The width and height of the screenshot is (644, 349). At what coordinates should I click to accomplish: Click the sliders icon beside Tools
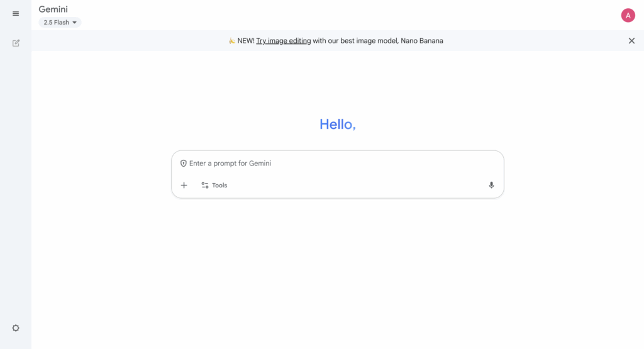coord(205,186)
